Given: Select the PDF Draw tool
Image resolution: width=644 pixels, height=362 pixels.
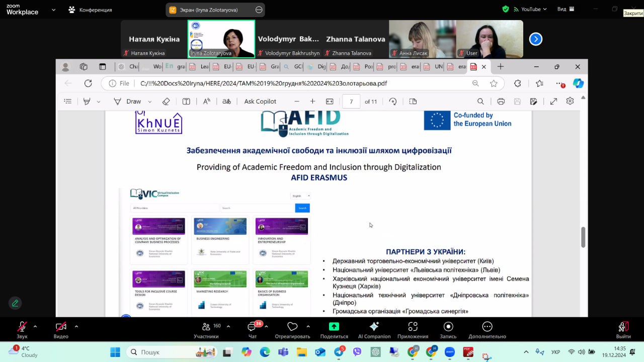Looking at the screenshot, I should coord(128,102).
